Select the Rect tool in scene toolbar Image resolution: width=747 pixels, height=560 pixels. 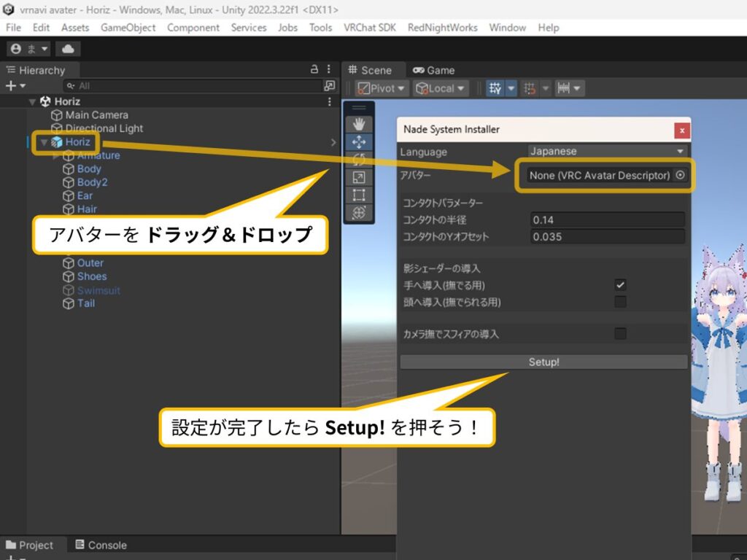(359, 195)
